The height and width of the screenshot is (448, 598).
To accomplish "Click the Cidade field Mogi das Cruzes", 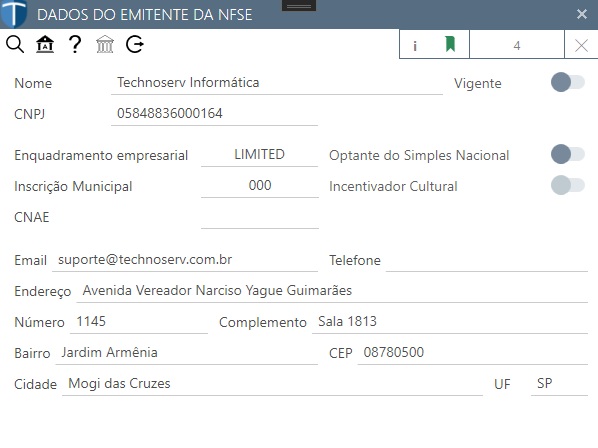I will pos(272,384).
